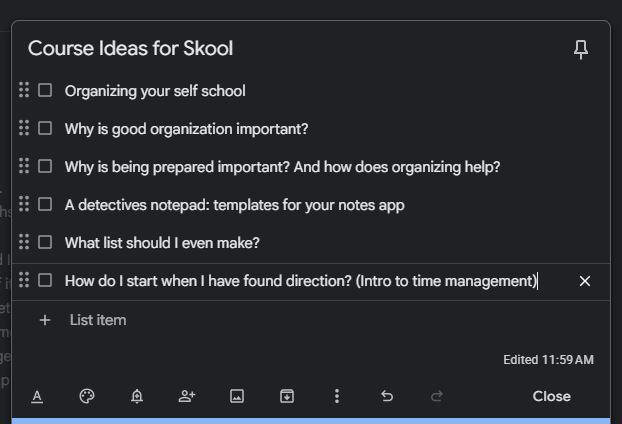
Task: Mark 'What list should I even make?' done
Action: pos(45,242)
